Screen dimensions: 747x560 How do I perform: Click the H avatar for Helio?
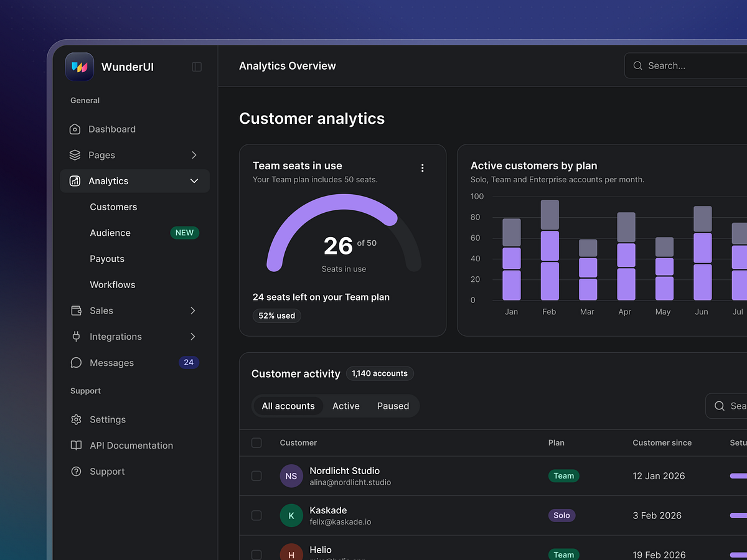point(291,551)
